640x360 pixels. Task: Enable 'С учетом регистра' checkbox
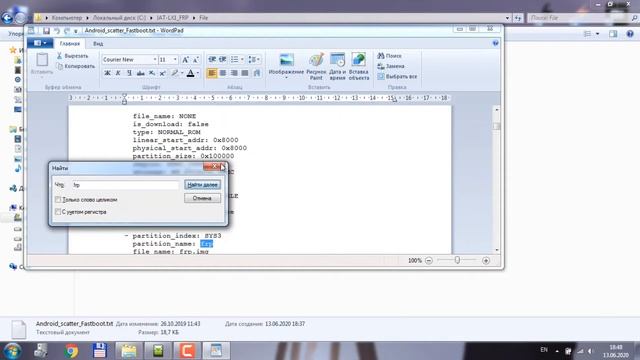pos(58,212)
